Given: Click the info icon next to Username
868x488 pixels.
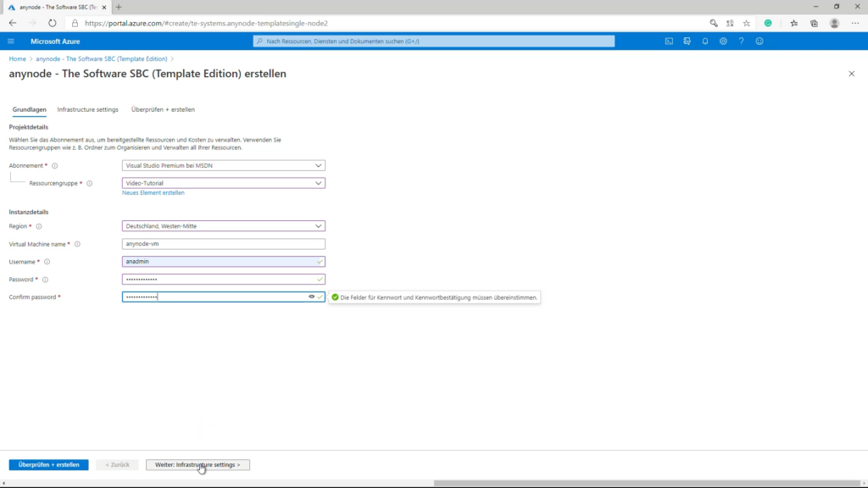Looking at the screenshot, I should (47, 262).
